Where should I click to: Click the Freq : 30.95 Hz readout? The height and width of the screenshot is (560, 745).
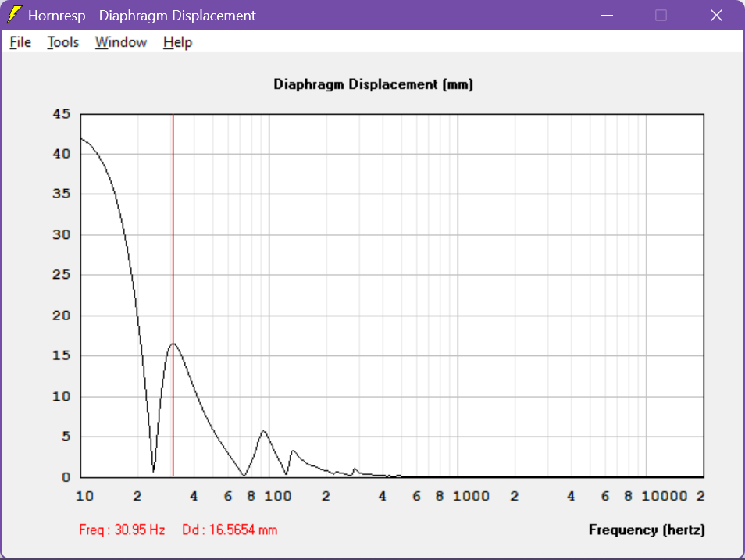[x=122, y=530]
